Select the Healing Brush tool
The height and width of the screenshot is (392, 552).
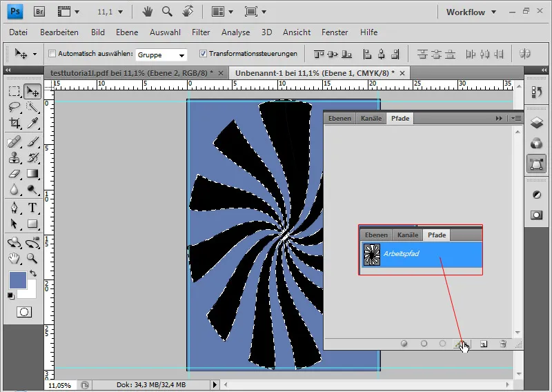(x=14, y=142)
